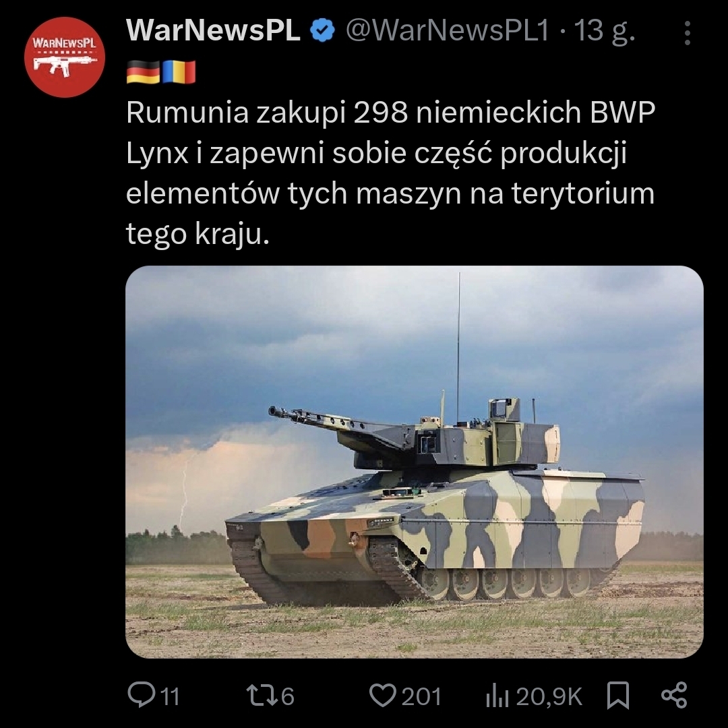728x728 pixels.
Task: Open the tweet text about Rumunia Lynx
Action: 390,173
